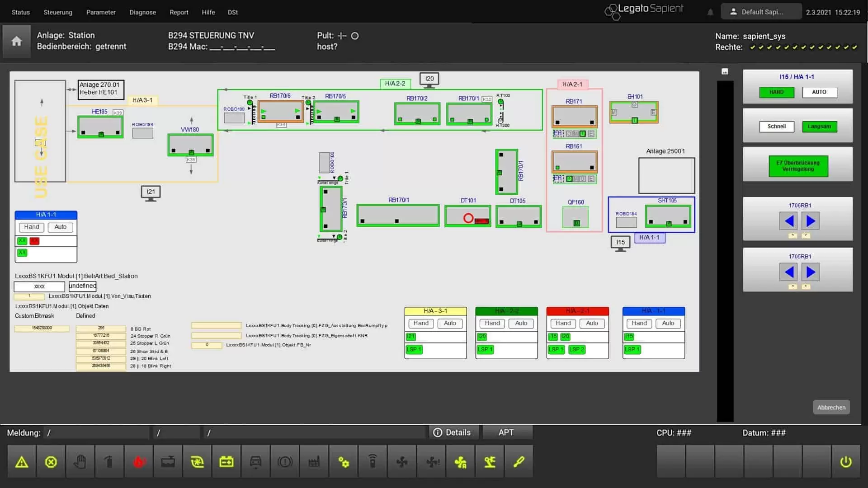868x488 pixels.
Task: Click the network/communication icon
Action: 373,462
